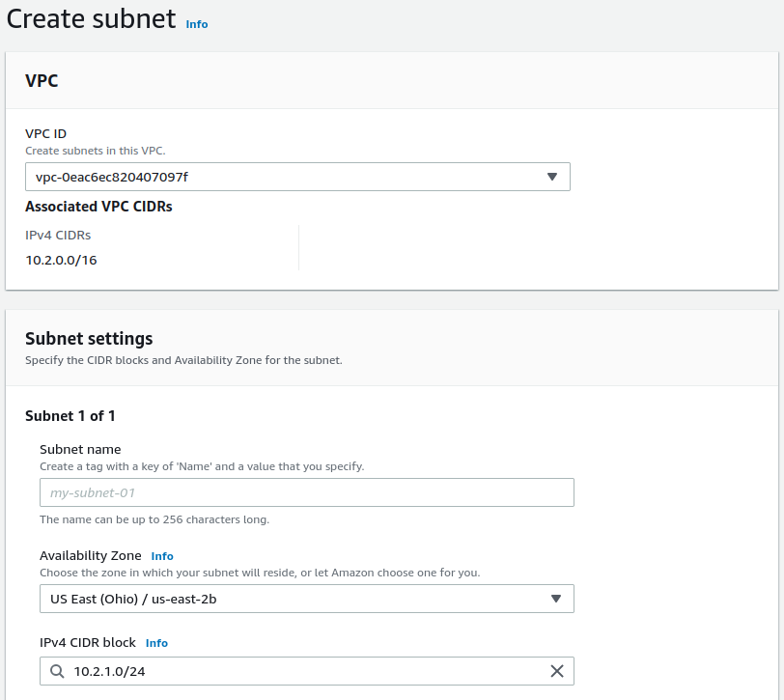
Task: Open Info link beside Create subnet title
Action: point(197,24)
